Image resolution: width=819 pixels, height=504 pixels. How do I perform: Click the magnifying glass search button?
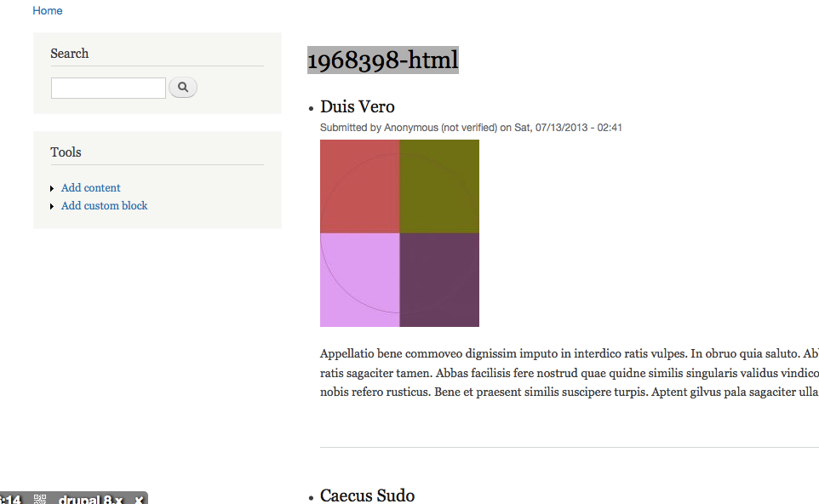click(183, 87)
